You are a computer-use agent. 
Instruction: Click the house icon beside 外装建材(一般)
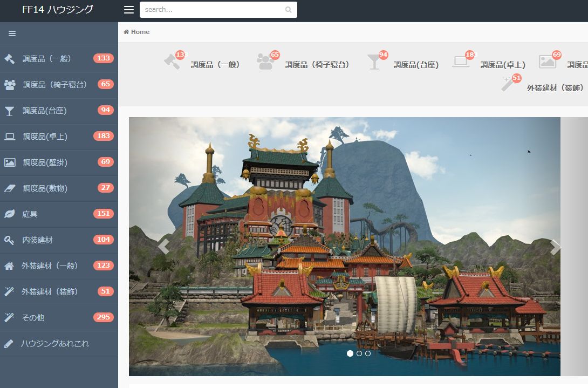[9, 266]
